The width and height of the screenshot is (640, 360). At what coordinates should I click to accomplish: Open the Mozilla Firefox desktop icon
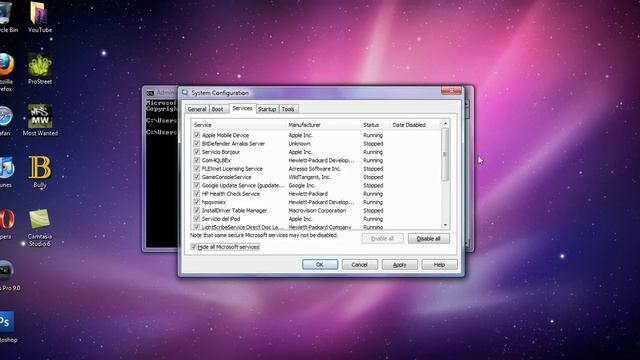coord(6,71)
